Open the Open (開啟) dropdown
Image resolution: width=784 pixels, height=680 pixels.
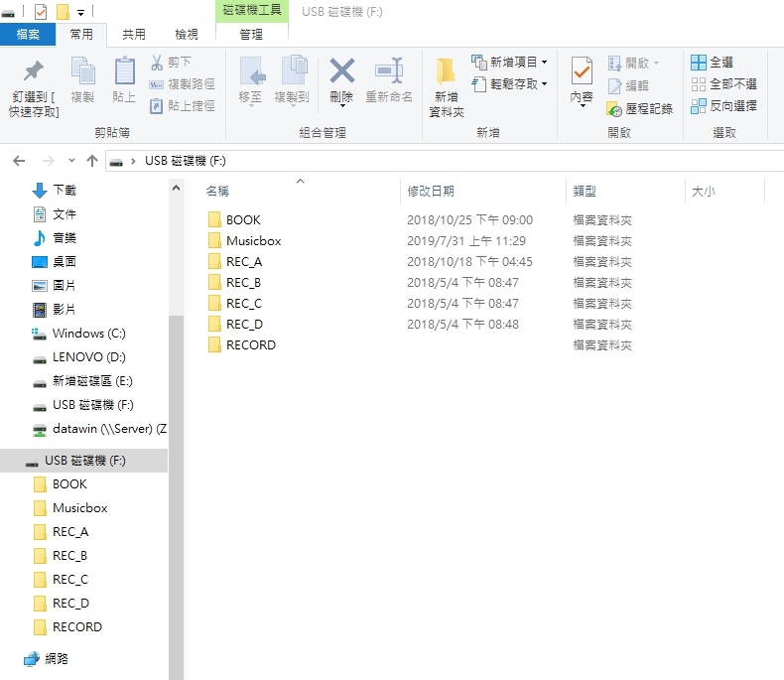(x=633, y=63)
